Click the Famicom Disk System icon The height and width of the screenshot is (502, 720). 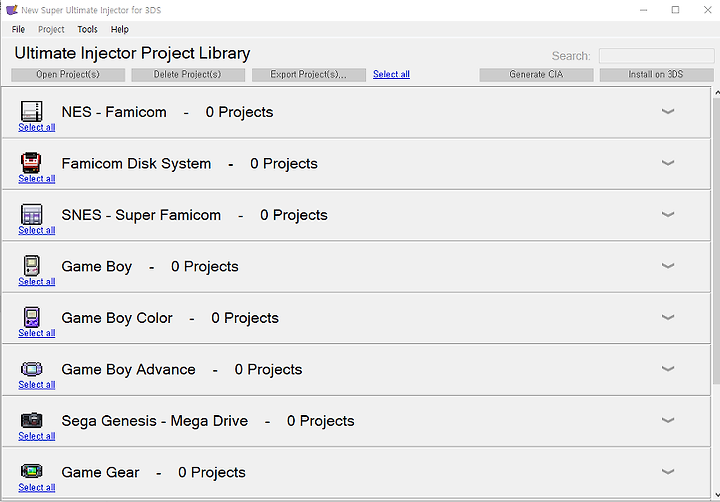tap(31, 163)
